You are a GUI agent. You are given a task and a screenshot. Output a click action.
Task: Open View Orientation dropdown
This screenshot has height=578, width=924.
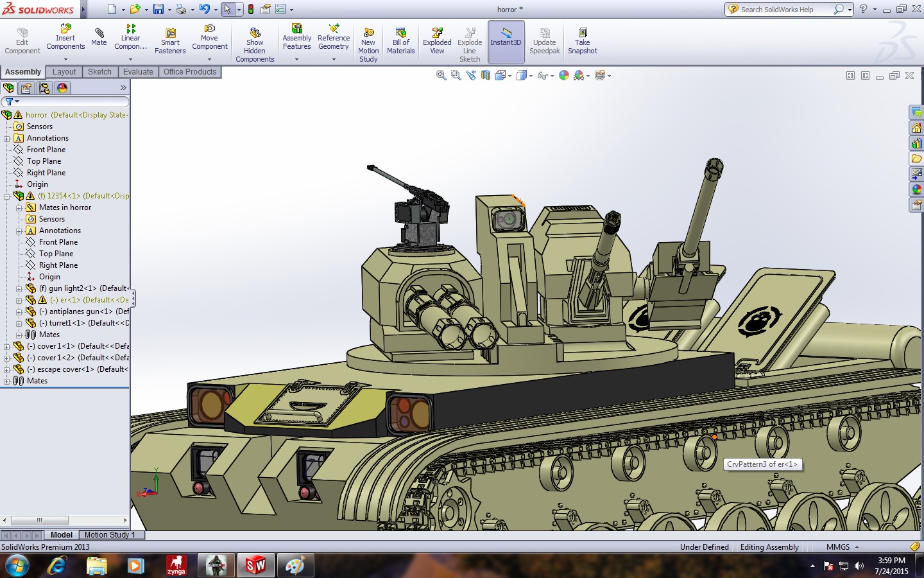coord(509,76)
